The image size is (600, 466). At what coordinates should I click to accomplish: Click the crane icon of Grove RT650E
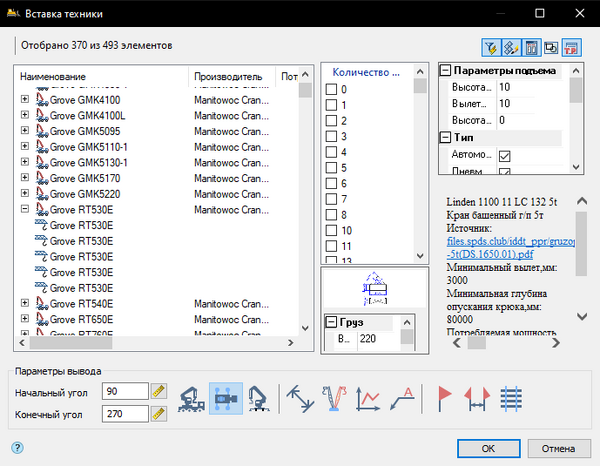pyautogui.click(x=42, y=319)
